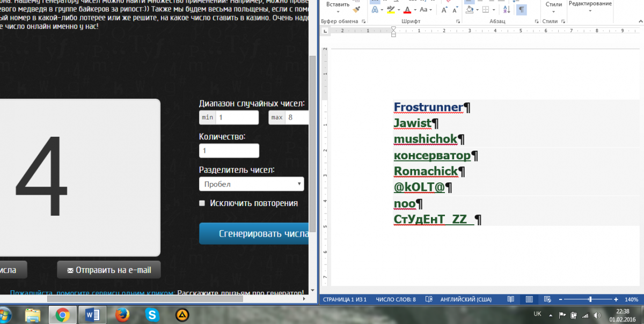Click the increase font size icon

(x=444, y=10)
